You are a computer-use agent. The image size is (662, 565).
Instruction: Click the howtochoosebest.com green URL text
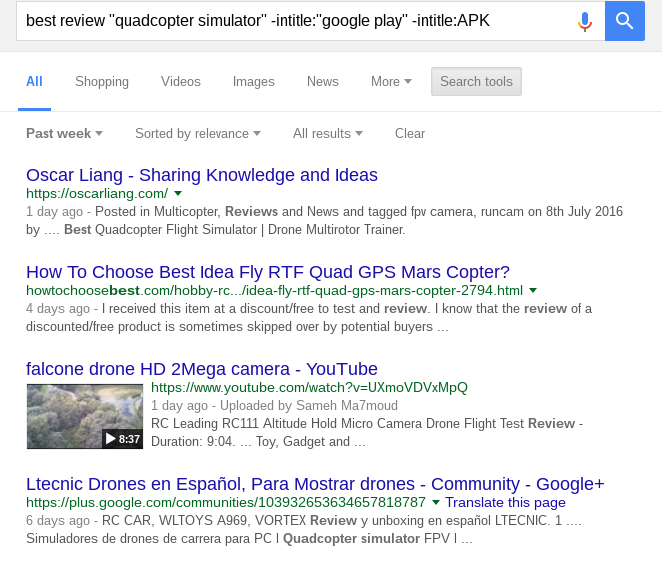coord(274,291)
